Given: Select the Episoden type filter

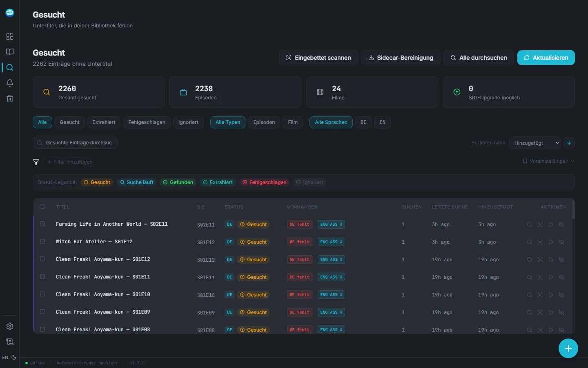Looking at the screenshot, I should (x=264, y=122).
